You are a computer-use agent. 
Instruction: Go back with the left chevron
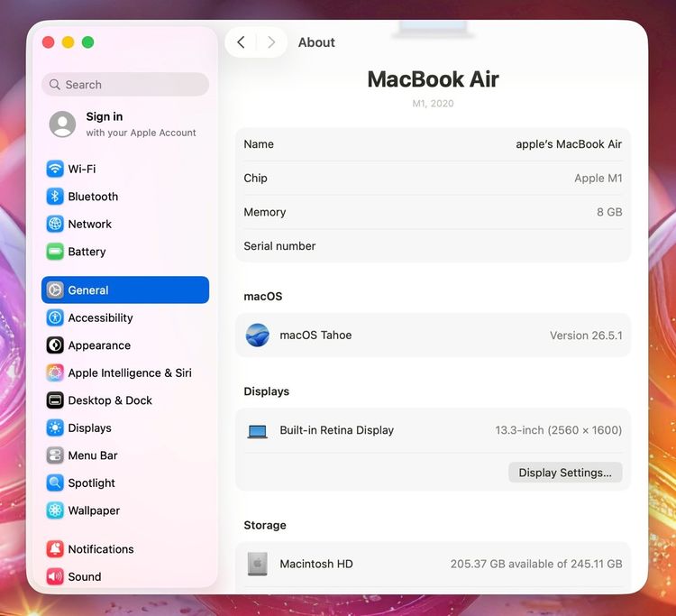click(x=241, y=42)
